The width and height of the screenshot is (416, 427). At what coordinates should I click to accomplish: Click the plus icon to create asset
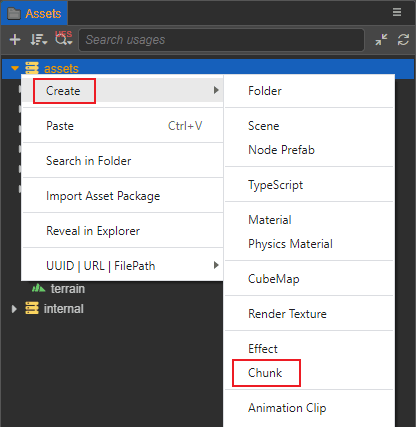(15, 40)
